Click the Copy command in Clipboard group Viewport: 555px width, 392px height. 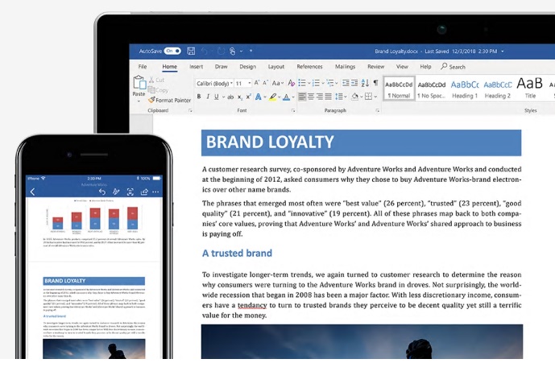point(158,90)
